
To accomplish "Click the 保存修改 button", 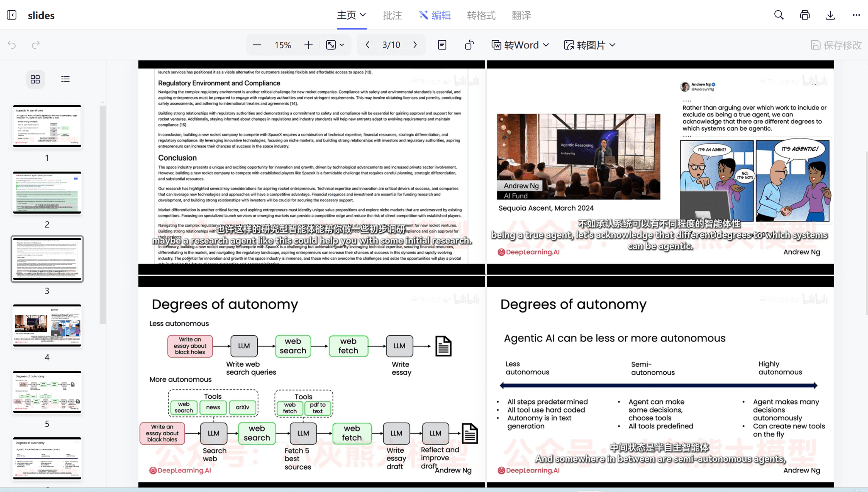I will 836,45.
